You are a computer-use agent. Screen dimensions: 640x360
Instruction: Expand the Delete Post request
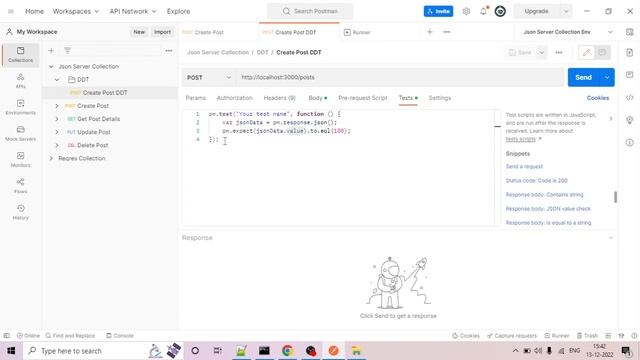point(57,145)
